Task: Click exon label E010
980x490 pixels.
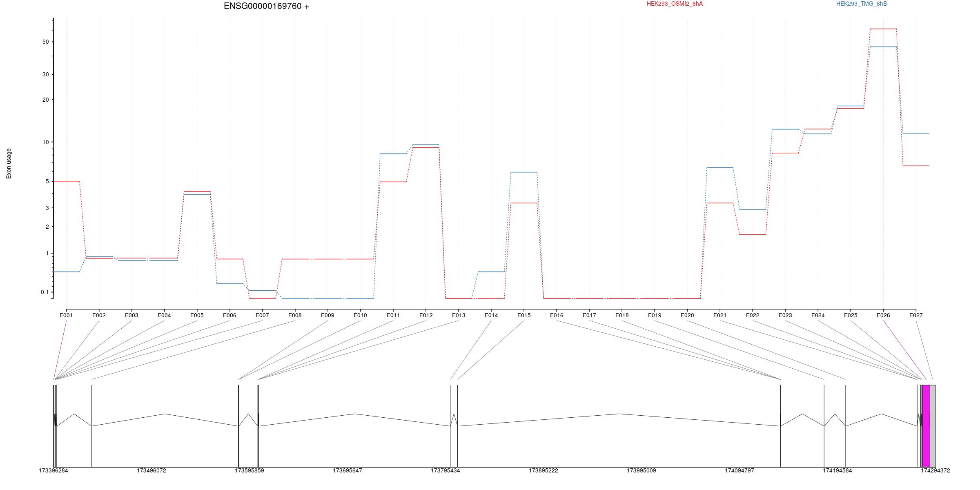Action: [360, 315]
